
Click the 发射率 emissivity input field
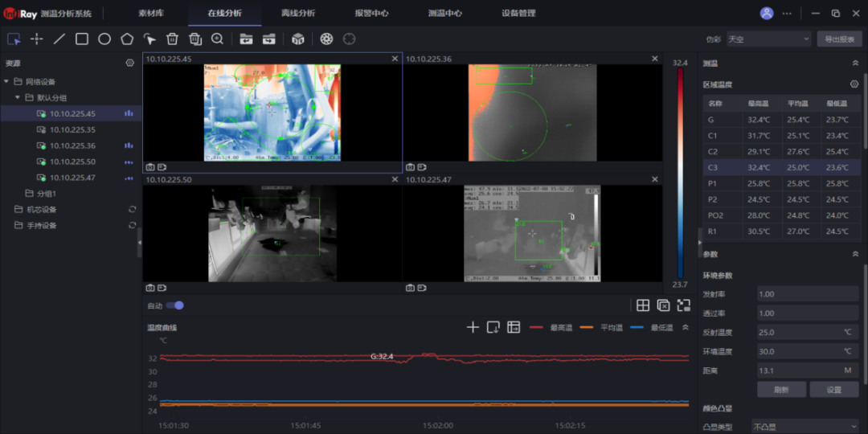click(x=807, y=294)
